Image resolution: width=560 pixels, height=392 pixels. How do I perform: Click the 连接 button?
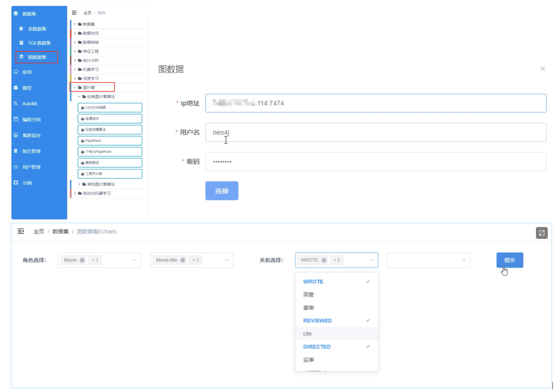point(222,191)
